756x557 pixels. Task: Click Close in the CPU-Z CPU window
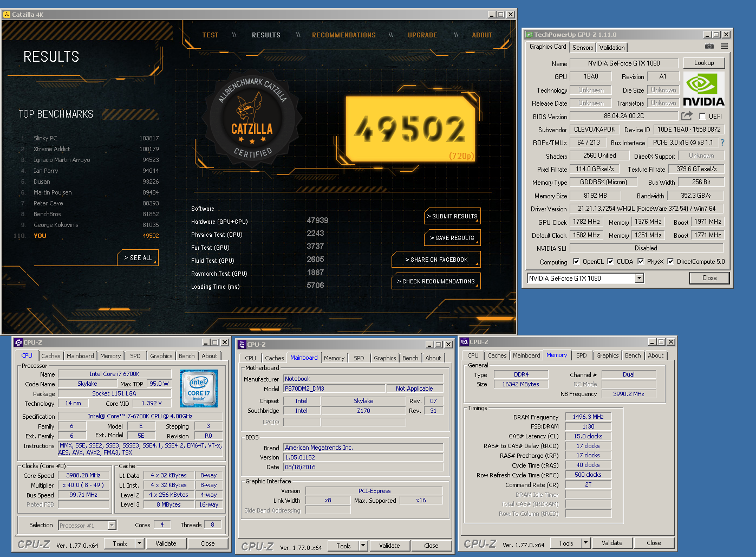coord(208,543)
